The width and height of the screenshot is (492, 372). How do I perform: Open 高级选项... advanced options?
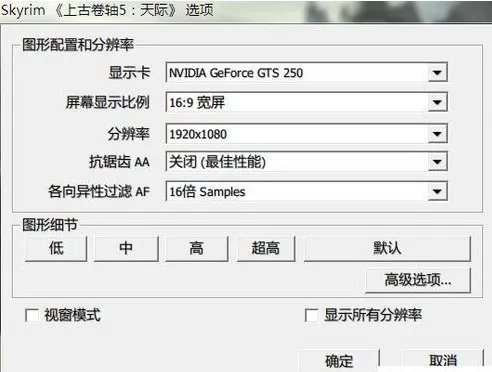418,280
